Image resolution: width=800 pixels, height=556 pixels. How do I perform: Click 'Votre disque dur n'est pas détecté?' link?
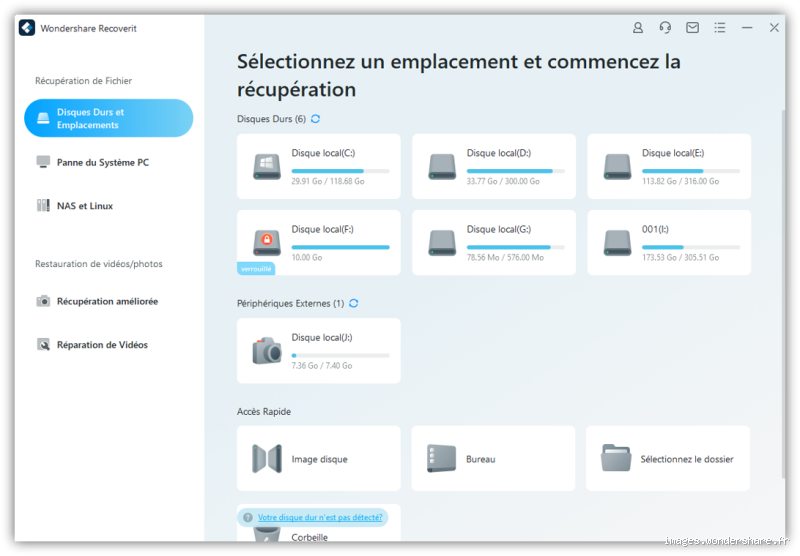(320, 518)
